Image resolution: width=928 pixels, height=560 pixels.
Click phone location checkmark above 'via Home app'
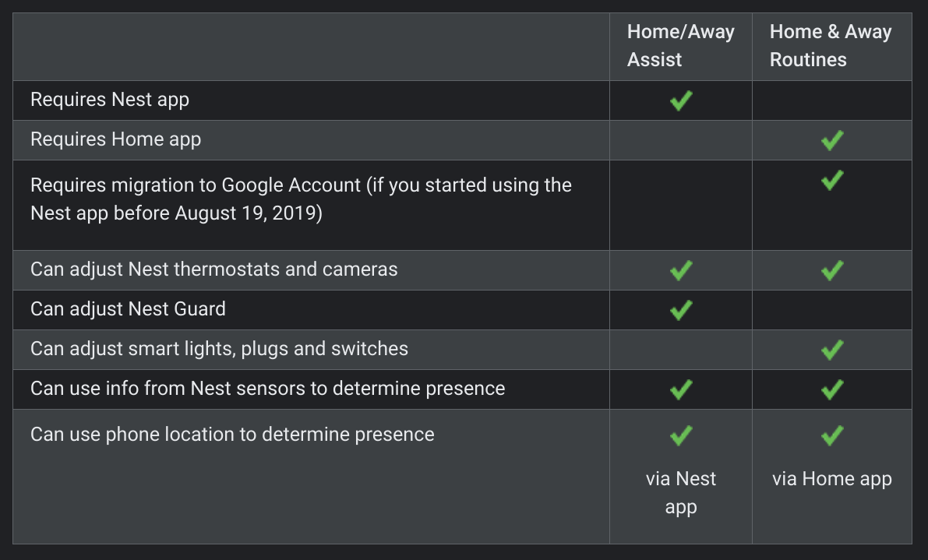[x=832, y=435]
